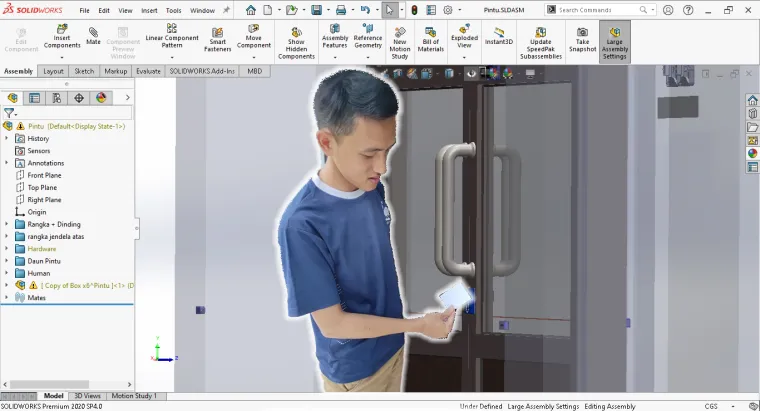Open the DisplayManager color ball tab
The height and width of the screenshot is (411, 760).
click(101, 98)
